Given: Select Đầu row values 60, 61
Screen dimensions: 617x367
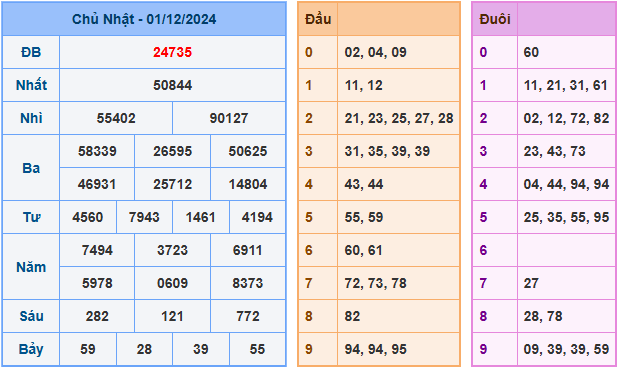Looking at the screenshot, I should pyautogui.click(x=363, y=251).
